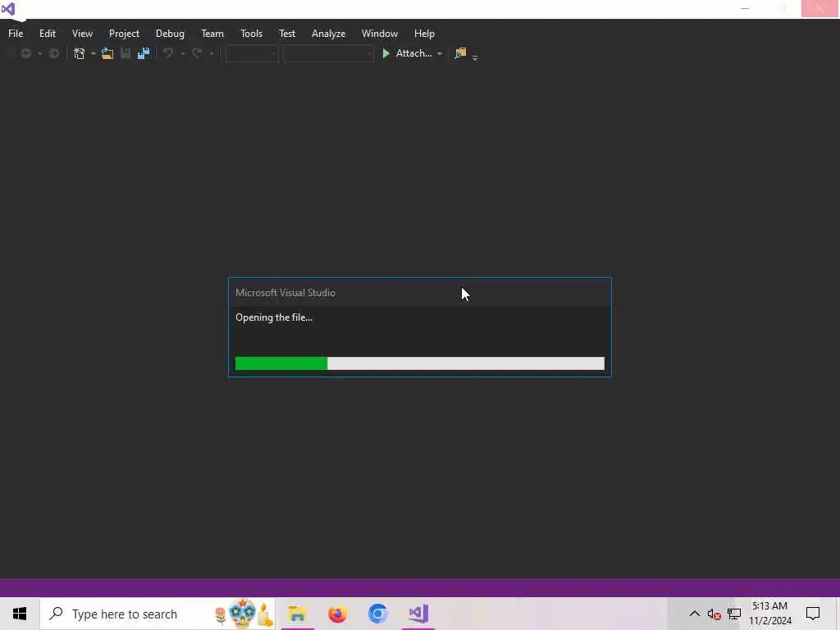Click the Navigate Backward icon
The width and height of the screenshot is (840, 630).
coord(25,53)
